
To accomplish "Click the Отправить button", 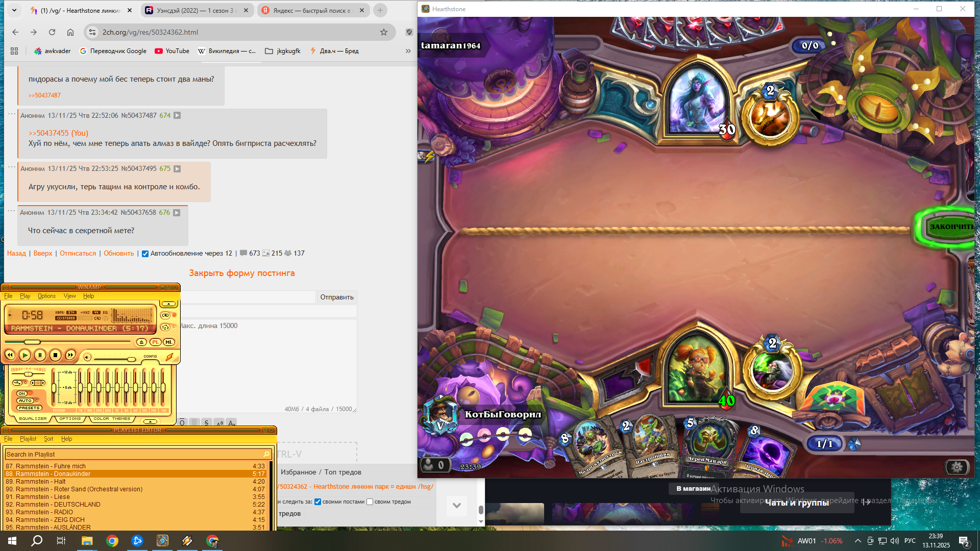I will tap(336, 297).
